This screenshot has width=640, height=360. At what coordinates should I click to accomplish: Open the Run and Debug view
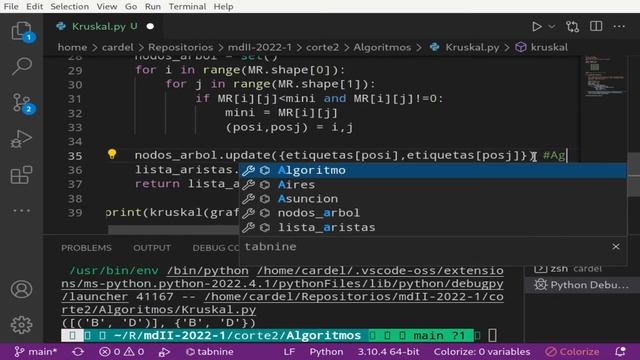[21, 139]
